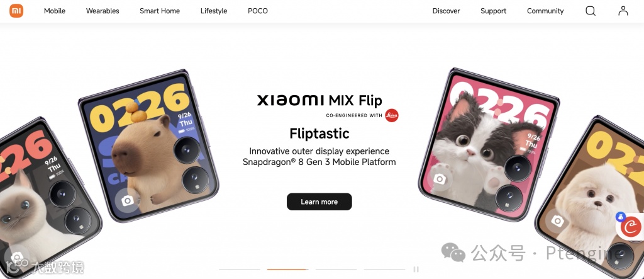
Task: Go to the fourth carousel slide indicator
Action: point(384,270)
